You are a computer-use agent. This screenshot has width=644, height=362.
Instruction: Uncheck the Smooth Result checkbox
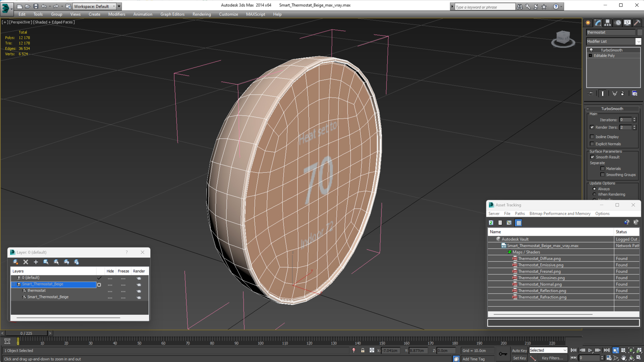(592, 157)
